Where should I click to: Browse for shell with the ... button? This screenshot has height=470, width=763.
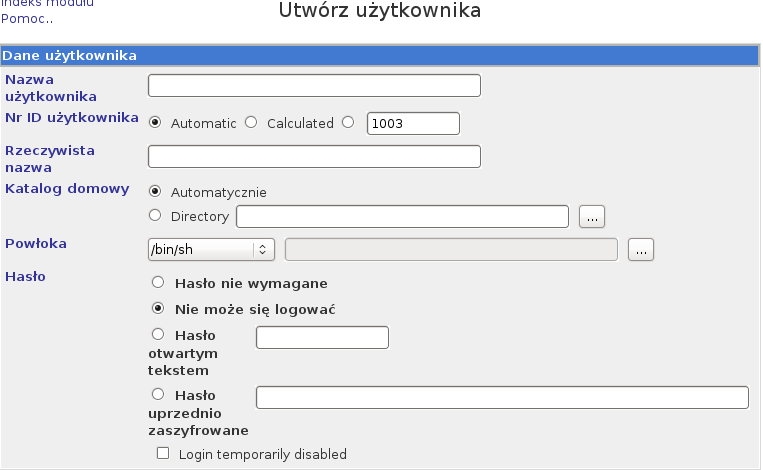pos(641,250)
